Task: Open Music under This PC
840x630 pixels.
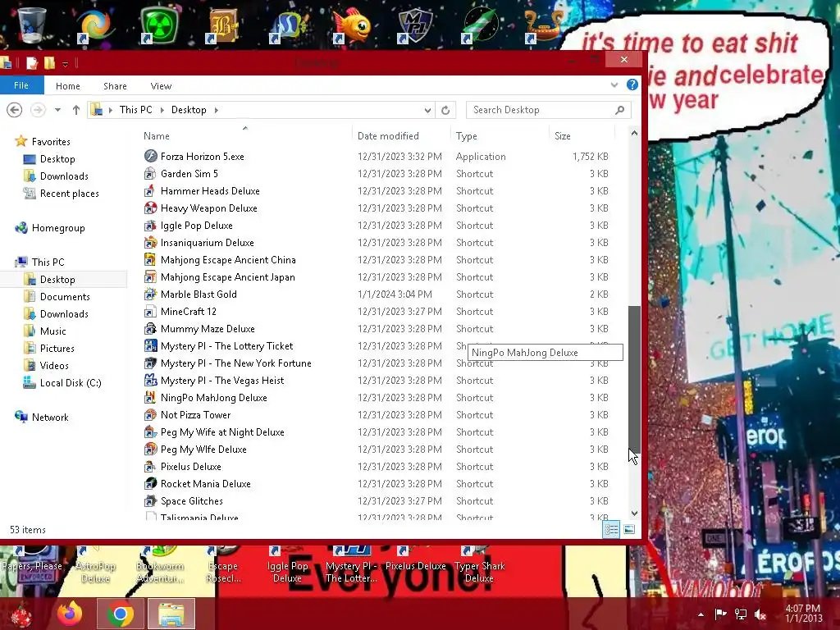Action: point(53,331)
